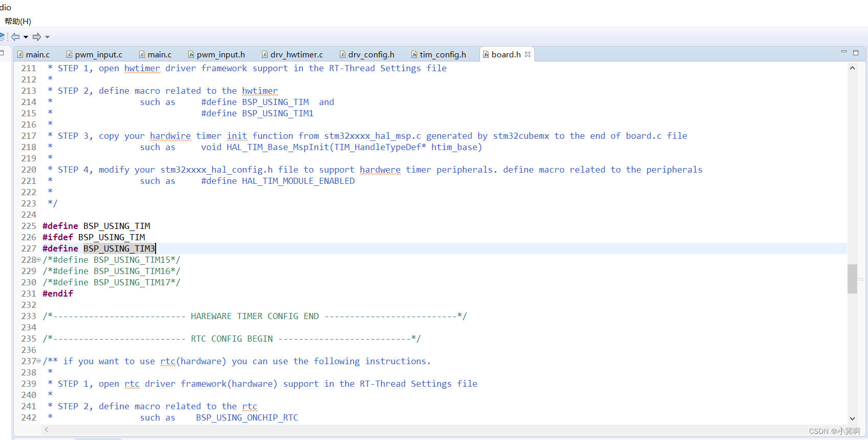Place cursor on '#define BSP_USING_TIM' at line 225
This screenshot has height=440, width=868.
96,226
